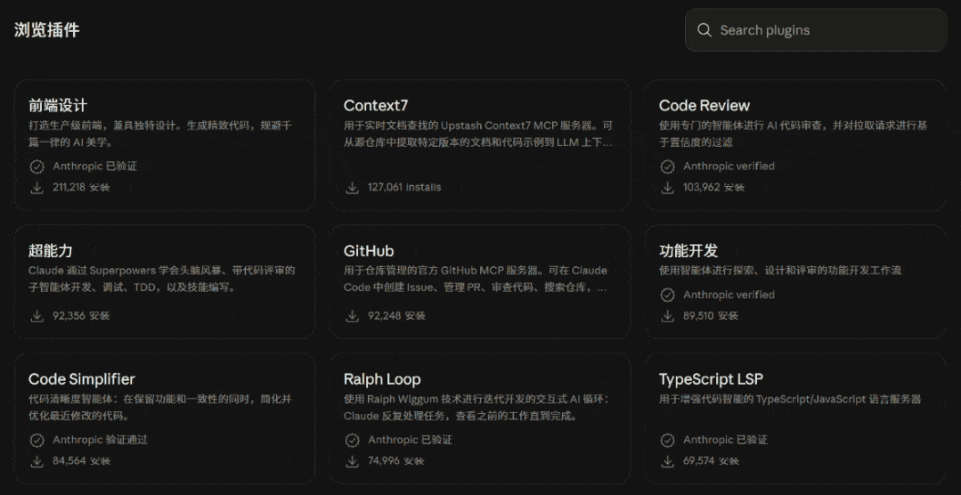Click the magnifier icon in search box

click(704, 30)
